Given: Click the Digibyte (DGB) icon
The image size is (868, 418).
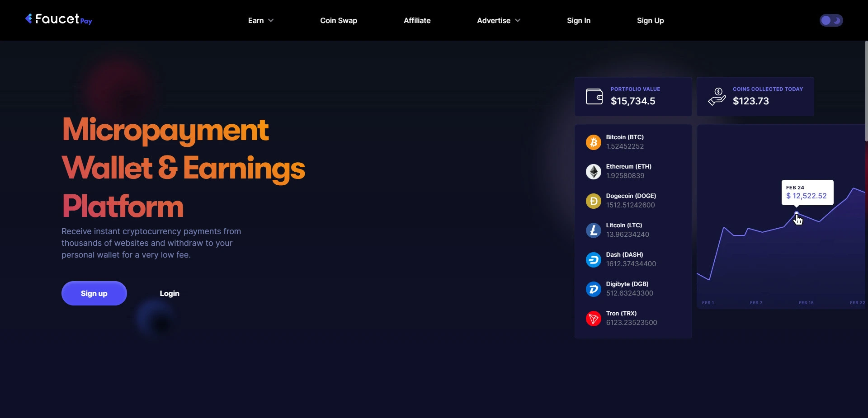Looking at the screenshot, I should click(x=593, y=289).
